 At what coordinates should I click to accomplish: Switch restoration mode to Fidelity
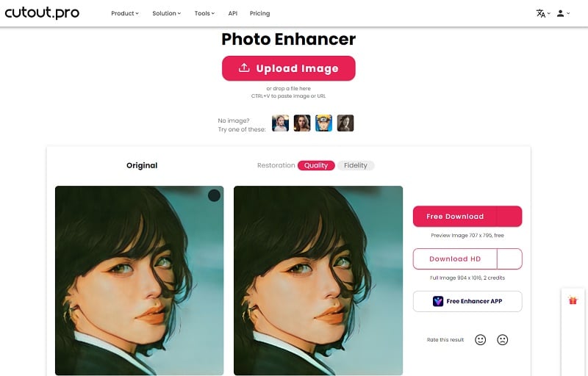[x=356, y=165]
